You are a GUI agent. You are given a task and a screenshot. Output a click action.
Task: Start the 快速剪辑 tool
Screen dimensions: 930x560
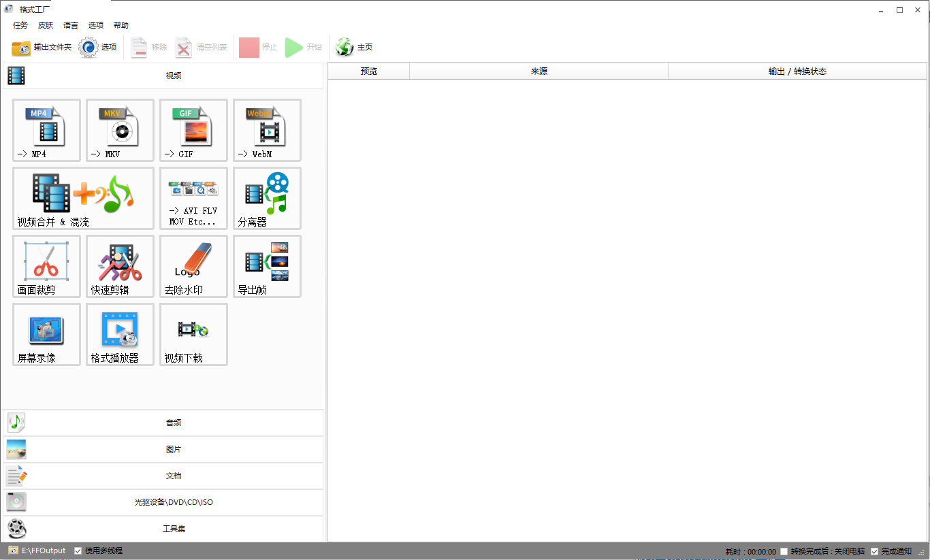[x=120, y=266]
